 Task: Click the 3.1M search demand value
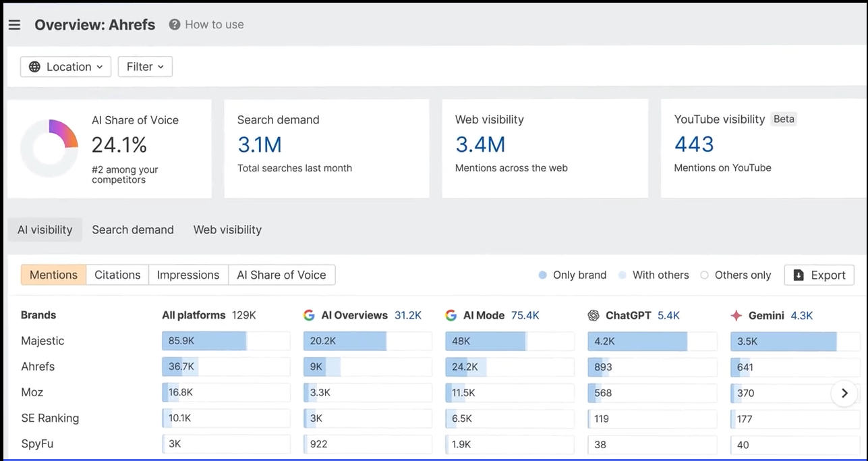click(259, 144)
